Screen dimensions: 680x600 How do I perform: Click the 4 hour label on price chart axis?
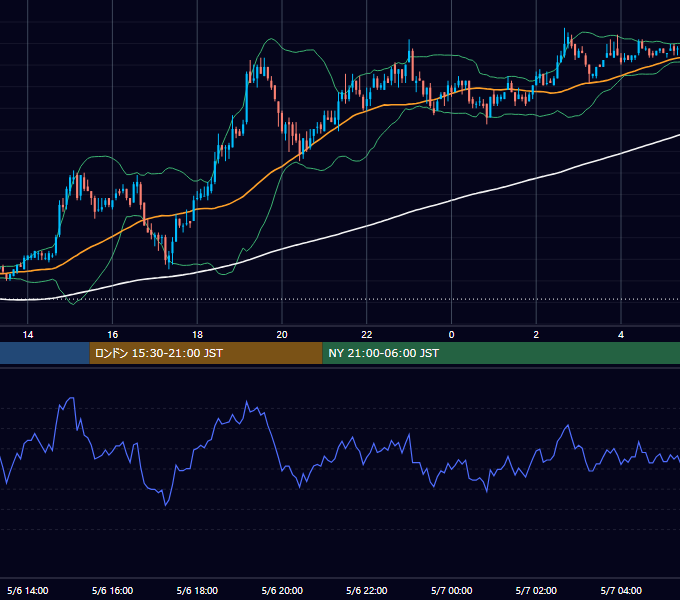621,335
